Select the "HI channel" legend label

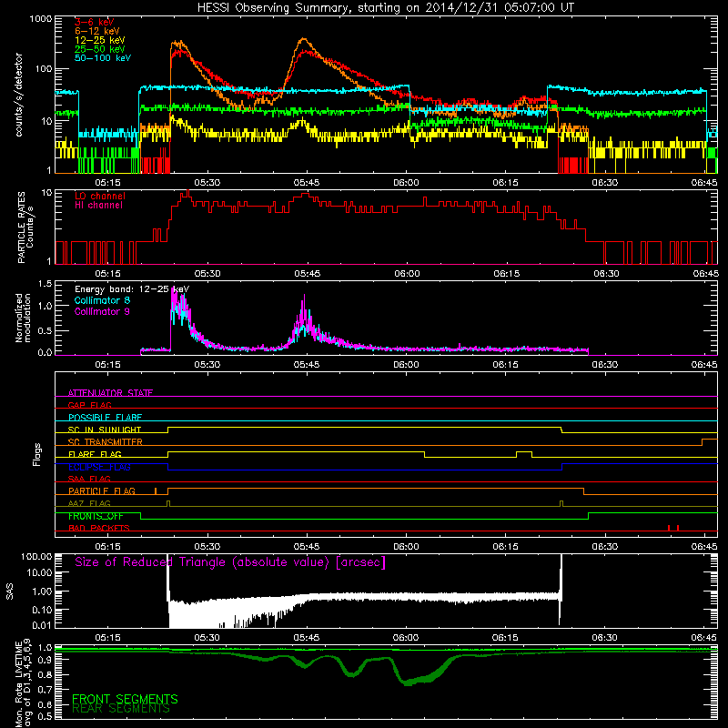coord(98,206)
